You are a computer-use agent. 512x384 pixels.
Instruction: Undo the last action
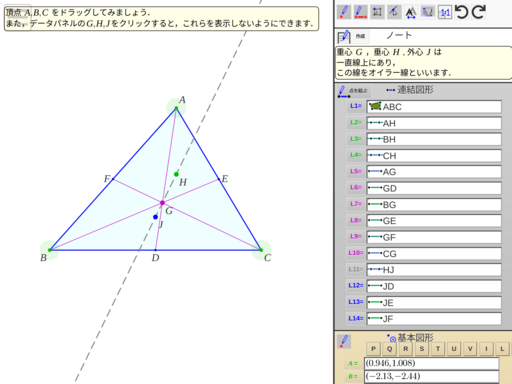pos(462,12)
